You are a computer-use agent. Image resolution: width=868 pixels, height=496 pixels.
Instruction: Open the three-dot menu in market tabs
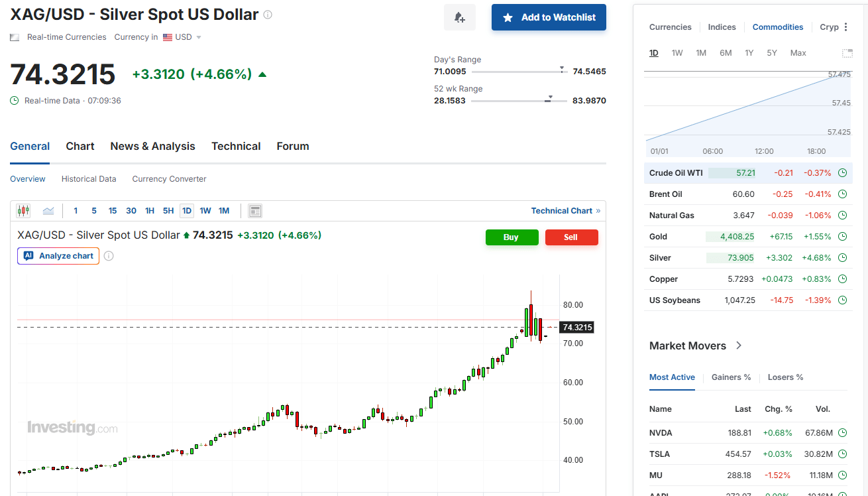tap(845, 27)
